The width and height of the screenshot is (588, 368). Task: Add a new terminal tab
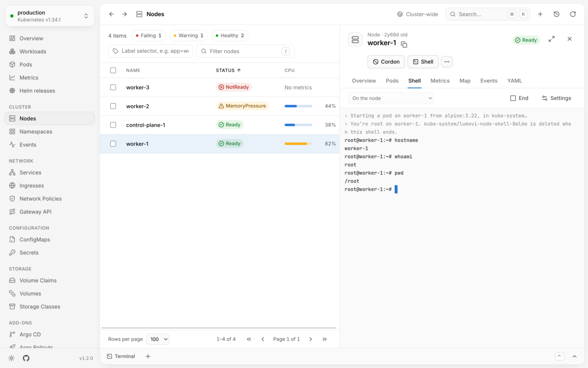tap(148, 357)
